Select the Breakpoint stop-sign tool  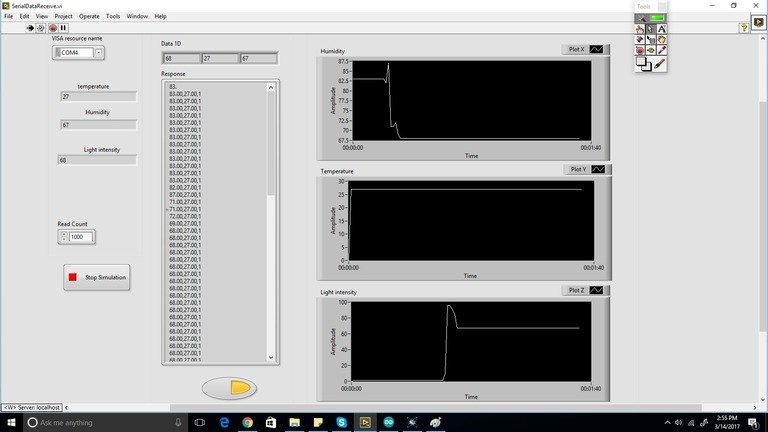[640, 50]
